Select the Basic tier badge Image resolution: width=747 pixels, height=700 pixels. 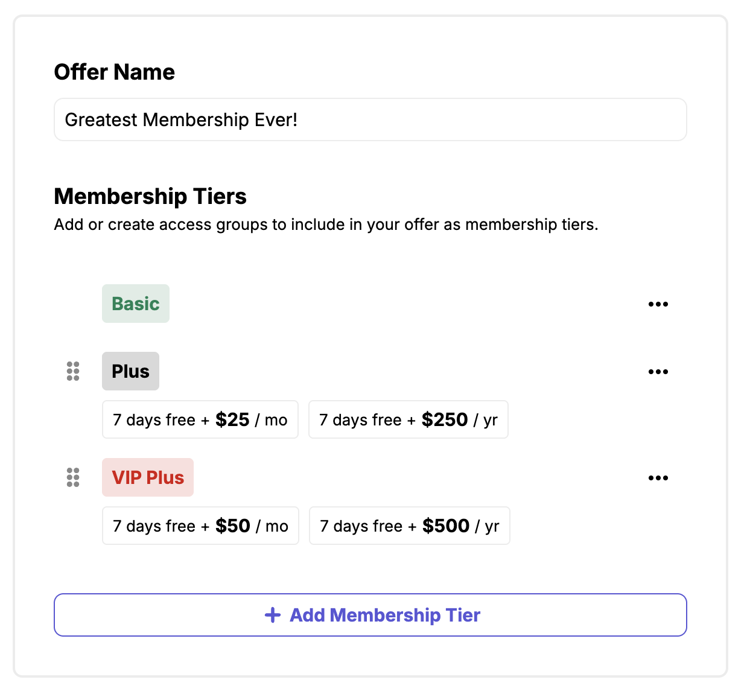(136, 304)
